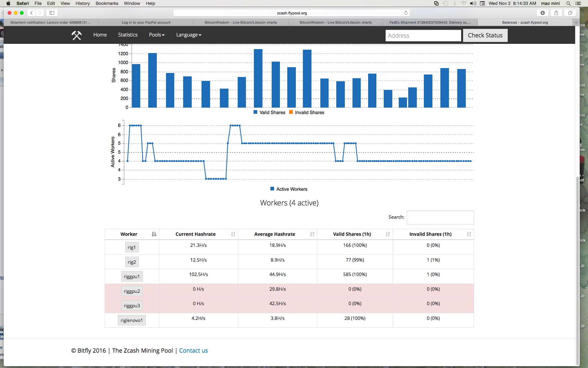This screenshot has width=588, height=368.
Task: Show all tabs overview icon
Action: pos(570,13)
